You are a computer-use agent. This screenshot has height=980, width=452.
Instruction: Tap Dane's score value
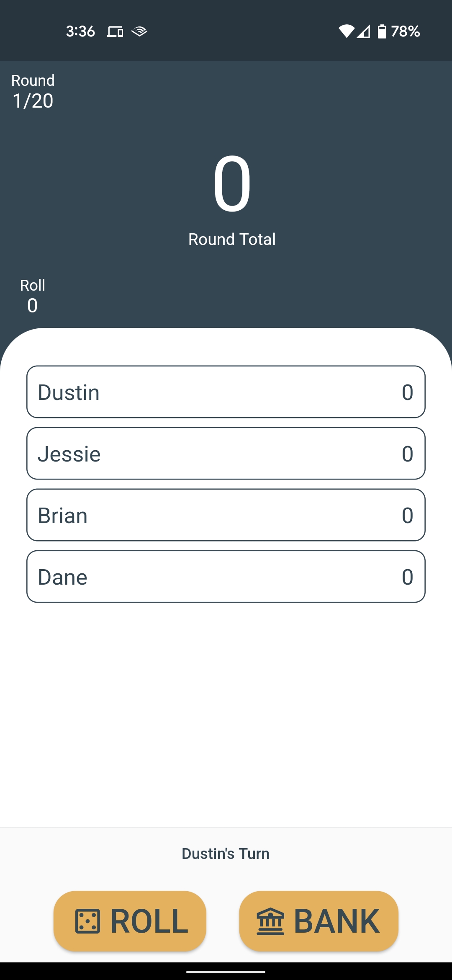click(408, 577)
